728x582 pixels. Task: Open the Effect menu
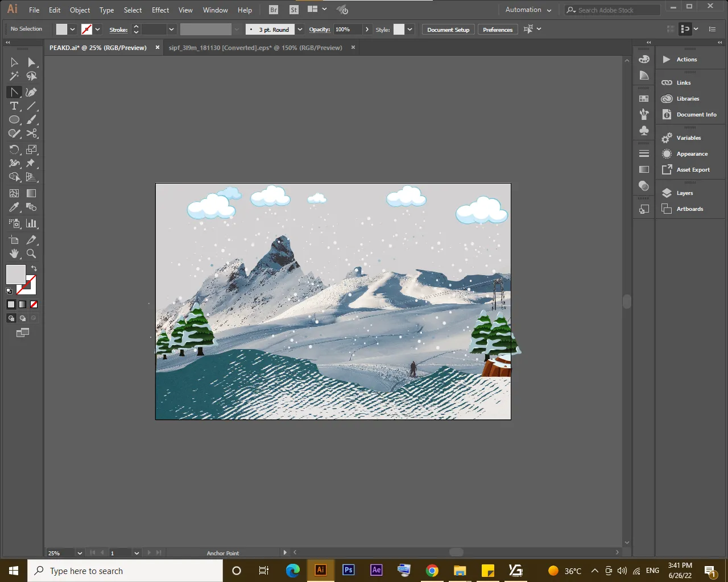coord(160,10)
